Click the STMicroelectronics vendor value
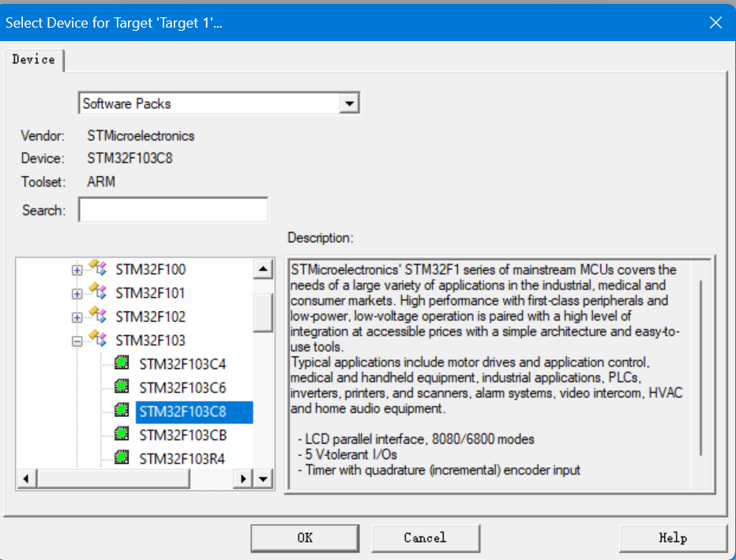This screenshot has width=736, height=560. pos(141,136)
